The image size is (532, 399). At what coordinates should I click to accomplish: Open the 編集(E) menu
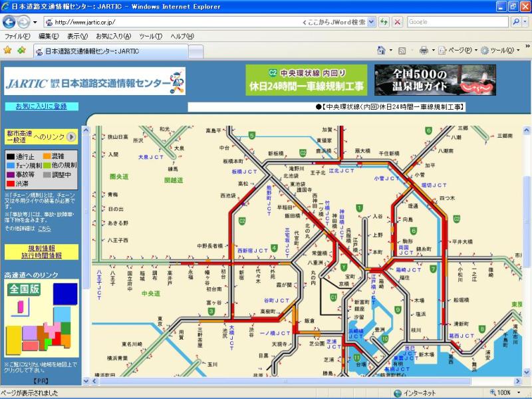(x=49, y=37)
